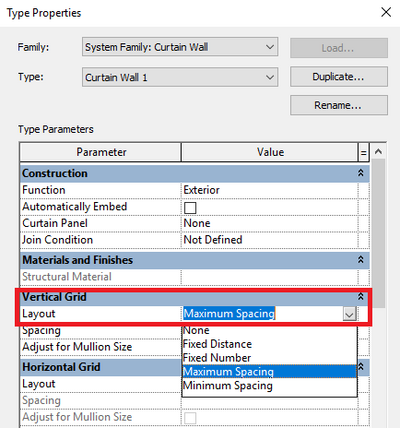Collapse the Vertical Grid section chevron
This screenshot has height=428, width=400.
click(x=361, y=296)
